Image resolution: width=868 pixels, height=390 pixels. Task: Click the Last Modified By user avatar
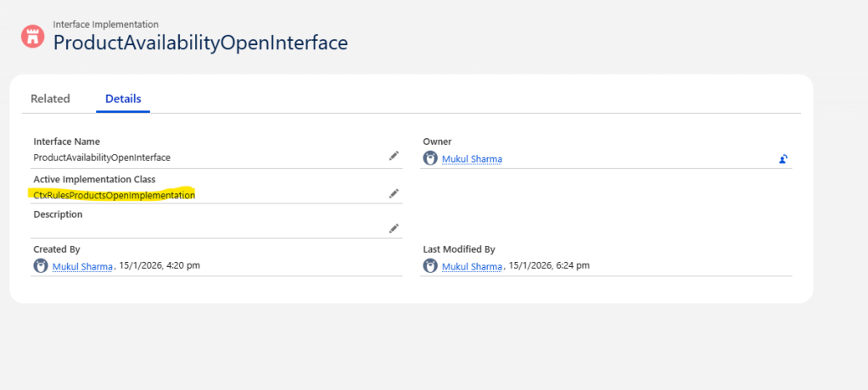pos(430,265)
